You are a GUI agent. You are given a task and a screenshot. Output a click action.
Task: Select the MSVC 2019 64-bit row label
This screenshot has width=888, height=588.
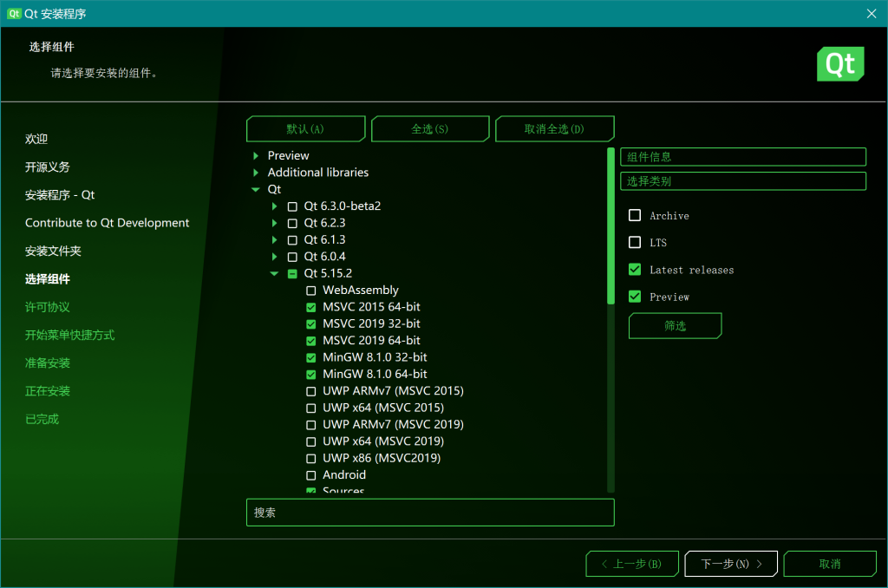(x=371, y=341)
